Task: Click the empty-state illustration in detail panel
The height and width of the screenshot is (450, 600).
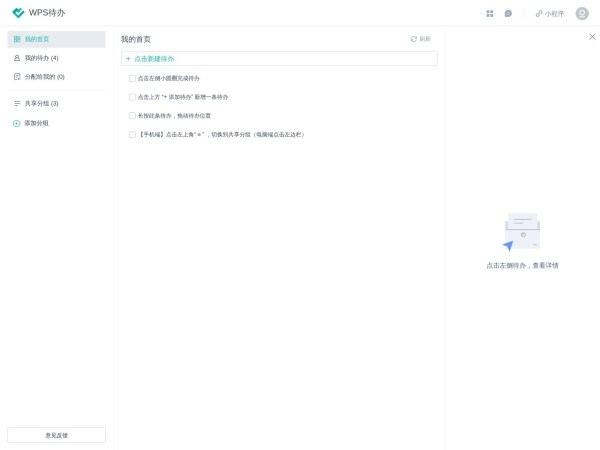Action: (521, 232)
